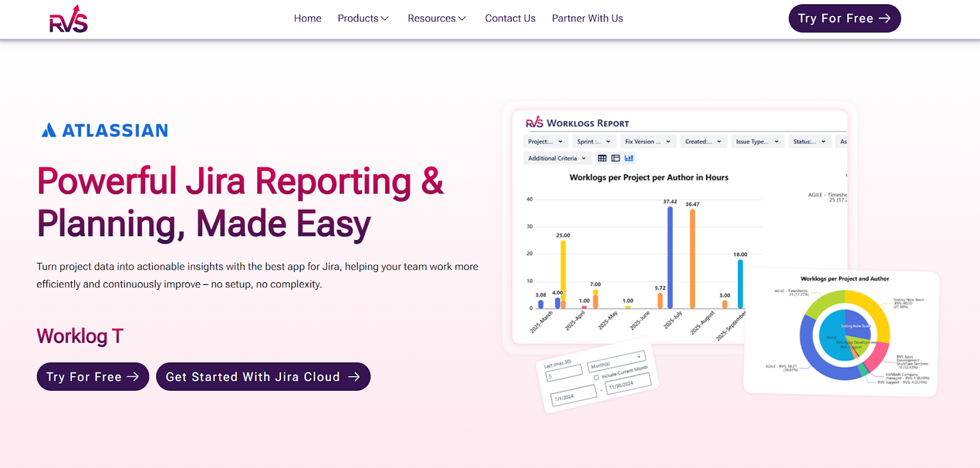The width and height of the screenshot is (980, 468).
Task: Open the Created date filter dropdown
Action: (x=704, y=142)
